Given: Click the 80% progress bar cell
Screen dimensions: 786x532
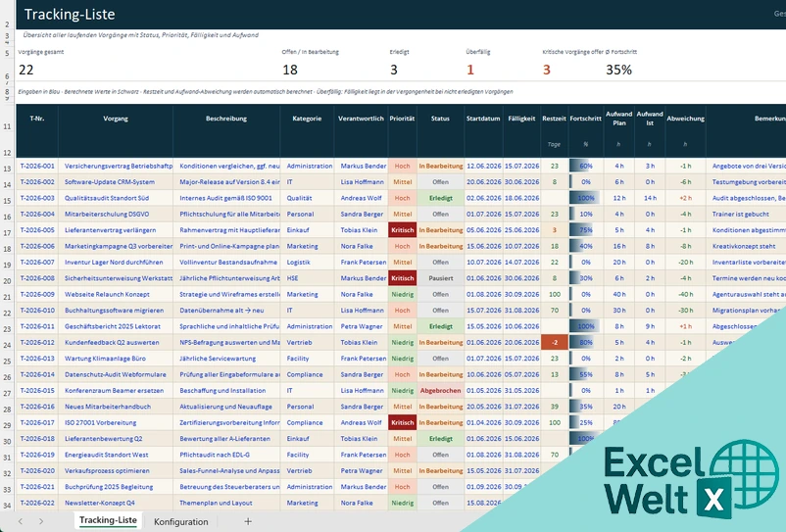Looking at the screenshot, I should [x=586, y=342].
